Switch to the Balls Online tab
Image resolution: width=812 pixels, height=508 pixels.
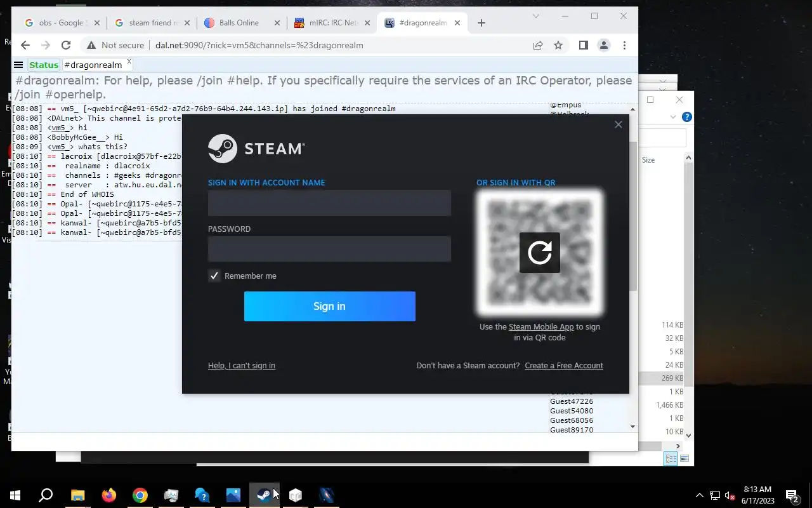click(x=242, y=23)
